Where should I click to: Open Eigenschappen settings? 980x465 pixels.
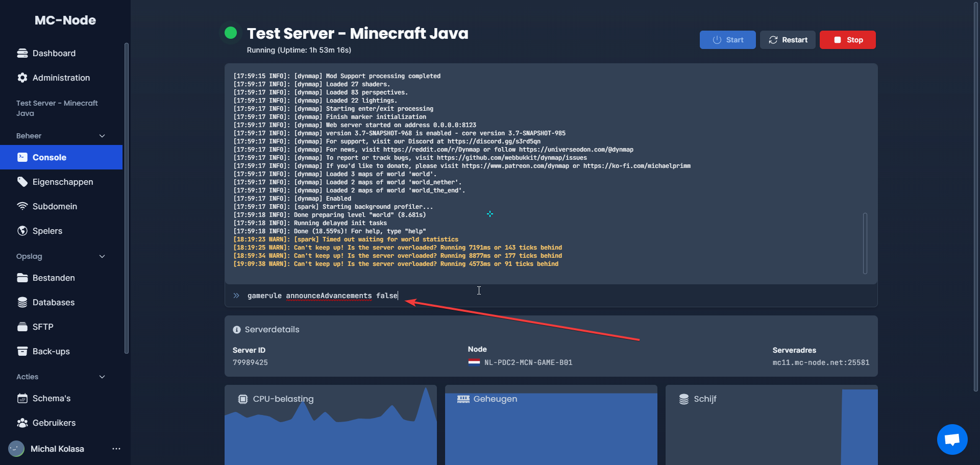61,182
